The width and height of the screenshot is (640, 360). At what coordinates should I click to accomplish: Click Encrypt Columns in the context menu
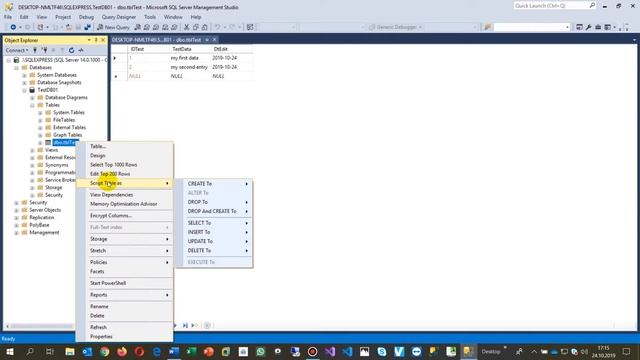click(124, 216)
